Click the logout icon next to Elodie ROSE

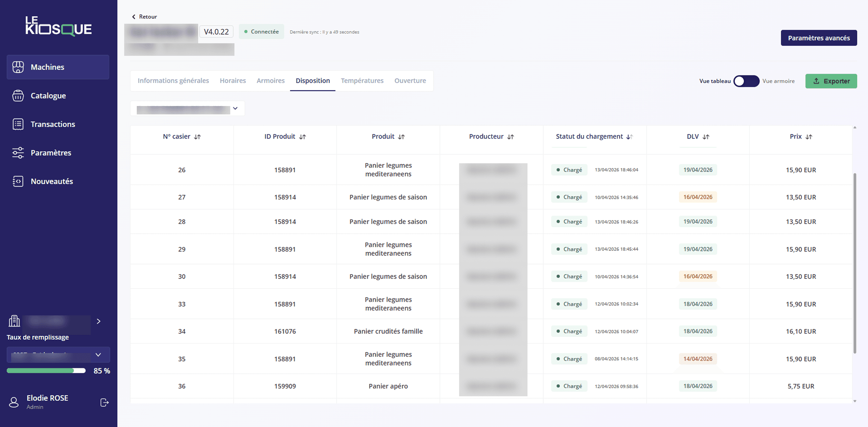click(104, 403)
